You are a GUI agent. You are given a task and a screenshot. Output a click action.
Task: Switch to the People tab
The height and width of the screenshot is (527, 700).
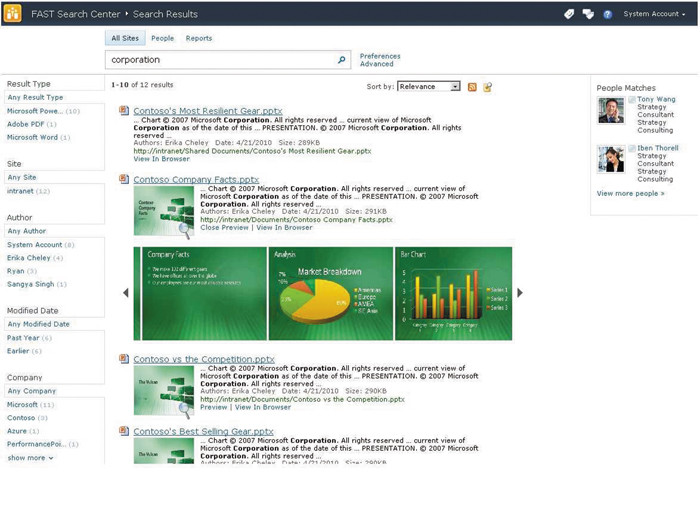tap(162, 38)
